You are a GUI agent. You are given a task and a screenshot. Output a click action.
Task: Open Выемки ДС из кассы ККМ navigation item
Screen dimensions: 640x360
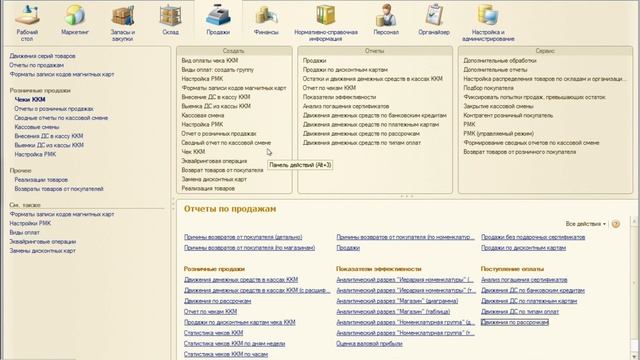tap(49, 145)
